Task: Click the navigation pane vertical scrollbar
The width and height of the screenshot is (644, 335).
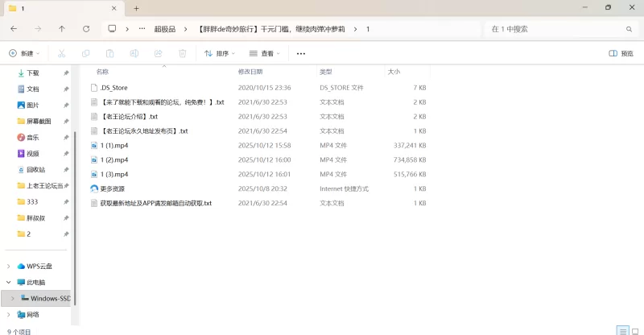Action: coord(74,201)
